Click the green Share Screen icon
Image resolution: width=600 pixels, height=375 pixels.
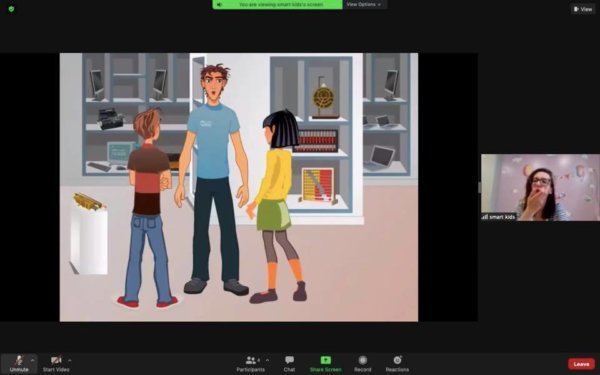pos(326,360)
